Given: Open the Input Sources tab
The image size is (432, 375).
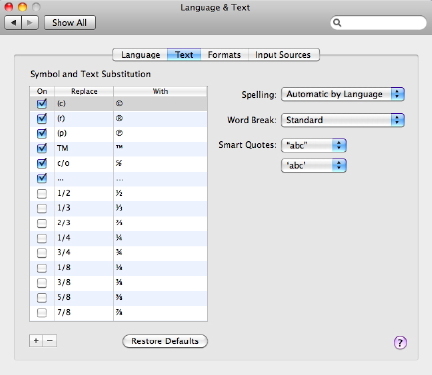Looking at the screenshot, I should [x=283, y=55].
